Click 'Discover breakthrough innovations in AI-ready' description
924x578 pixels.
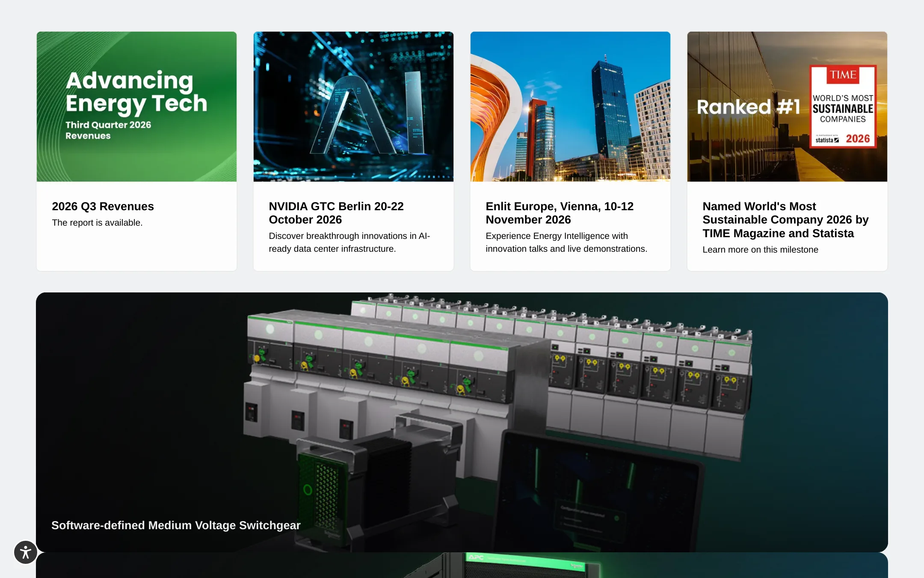pyautogui.click(x=349, y=242)
